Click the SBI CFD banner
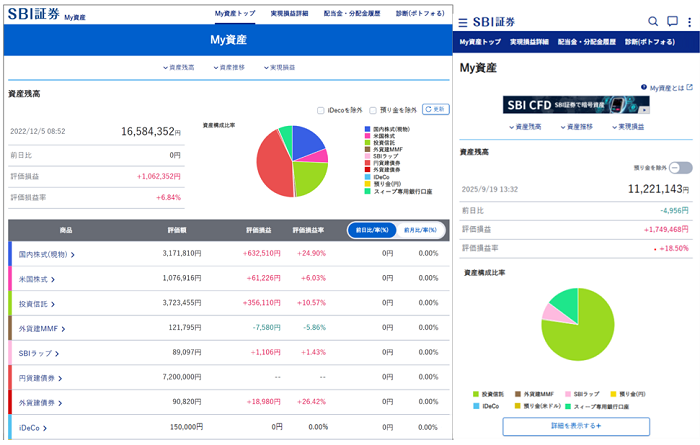 [569, 105]
